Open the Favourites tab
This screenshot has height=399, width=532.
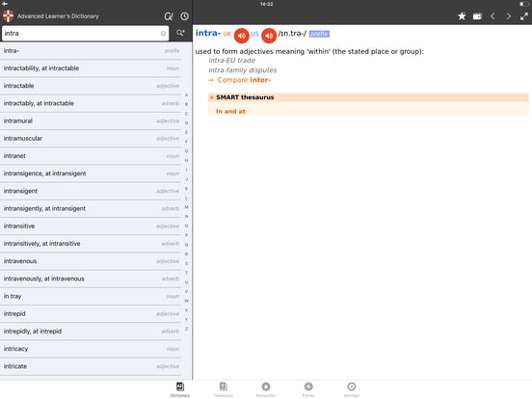tap(266, 389)
